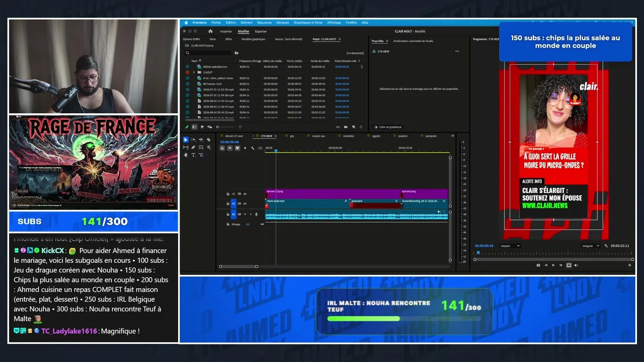Switch to the Exporter workspace
Image resolution: width=644 pixels, height=362 pixels.
pos(261,31)
